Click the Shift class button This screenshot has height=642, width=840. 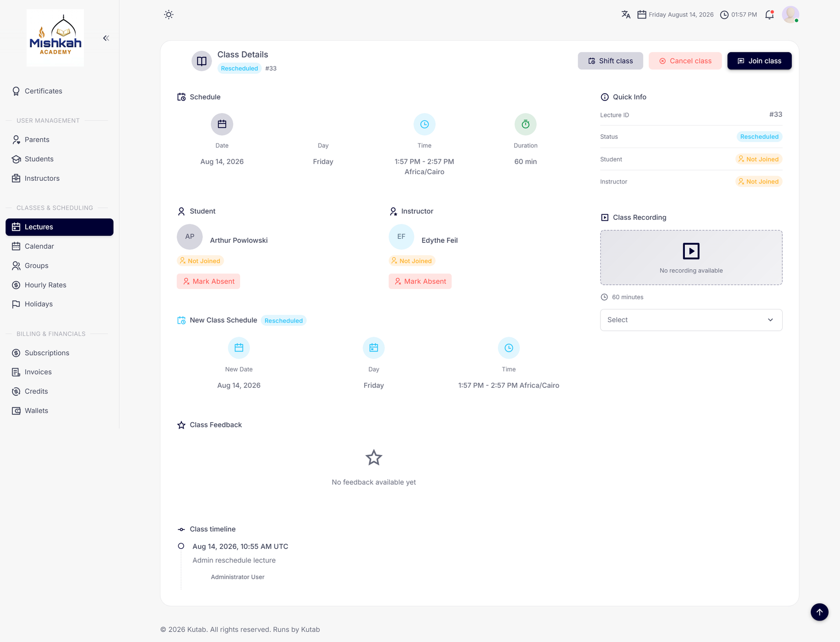(x=611, y=61)
